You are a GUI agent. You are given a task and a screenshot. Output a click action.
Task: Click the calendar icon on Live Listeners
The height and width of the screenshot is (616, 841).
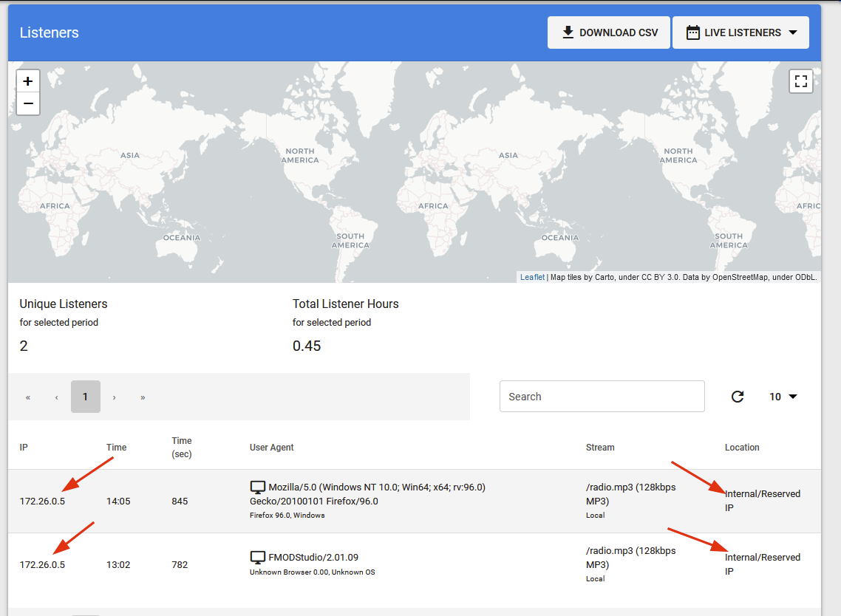tap(692, 32)
